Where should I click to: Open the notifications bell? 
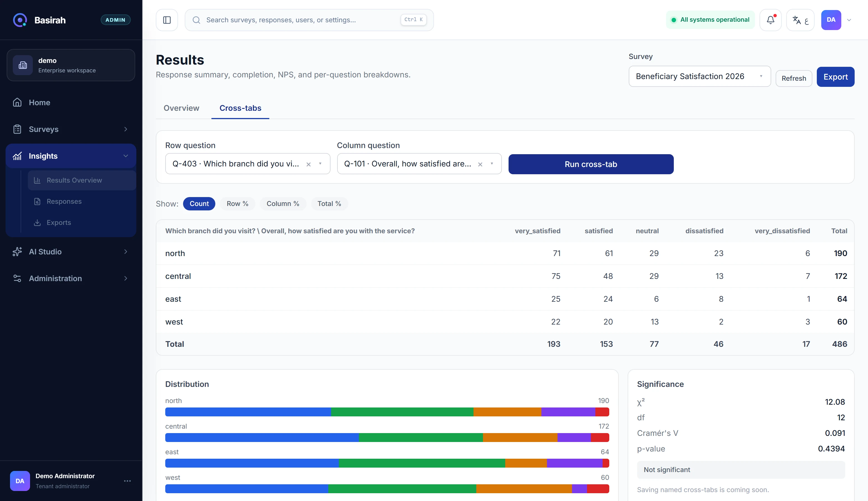(770, 20)
